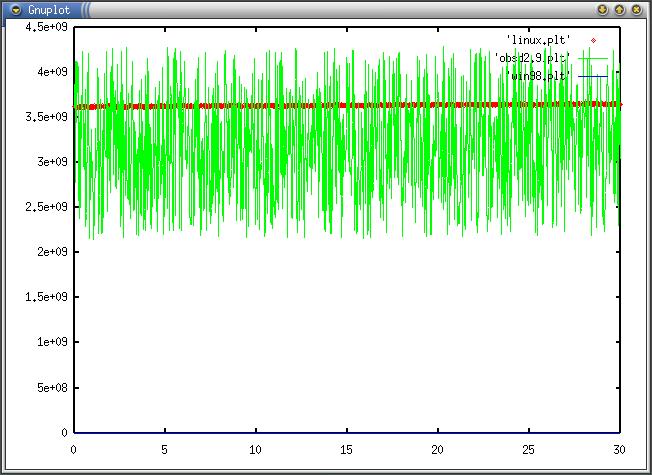652x475 pixels.
Task: Click the red diamond marker for linux.plt legend
Action: coord(593,40)
